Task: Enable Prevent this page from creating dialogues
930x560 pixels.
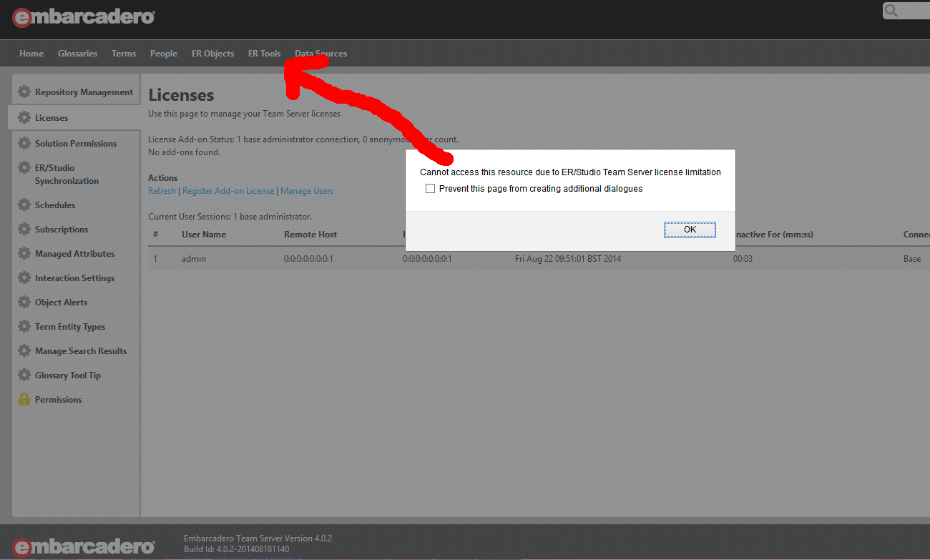Action: pos(430,189)
